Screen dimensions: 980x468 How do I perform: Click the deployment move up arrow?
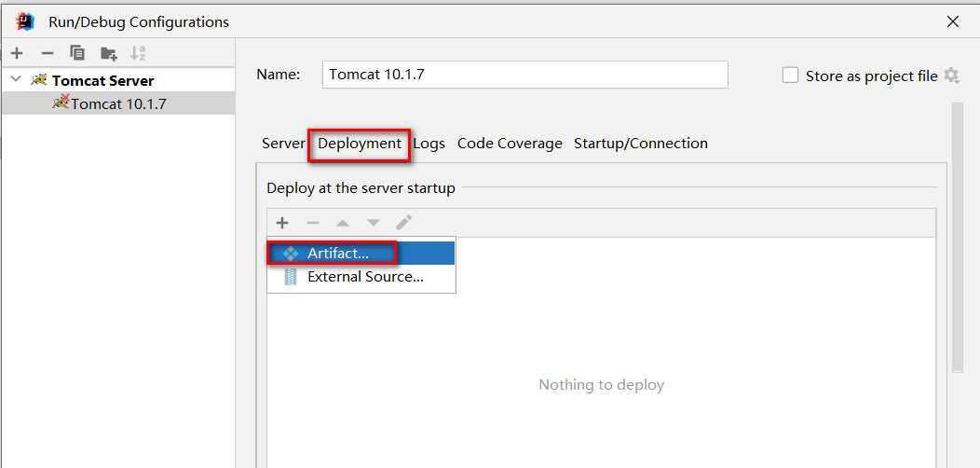[x=343, y=223]
